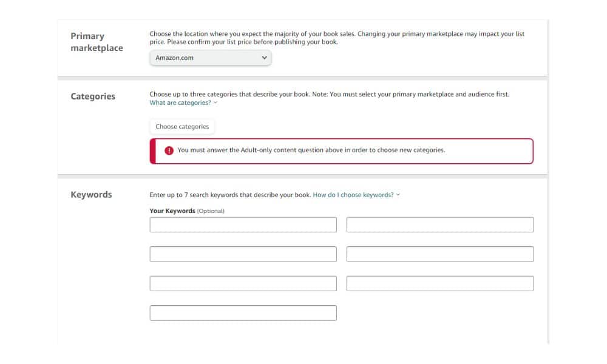Screen dimensions: 607x364
Task: Click the chevron arrow in the Amazon.com selector
Action: [265, 58]
